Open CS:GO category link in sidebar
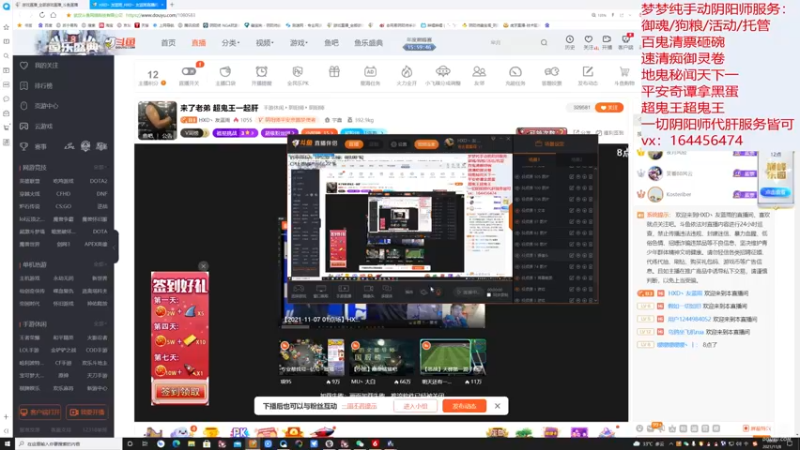This screenshot has width=800, height=450. 63,207
